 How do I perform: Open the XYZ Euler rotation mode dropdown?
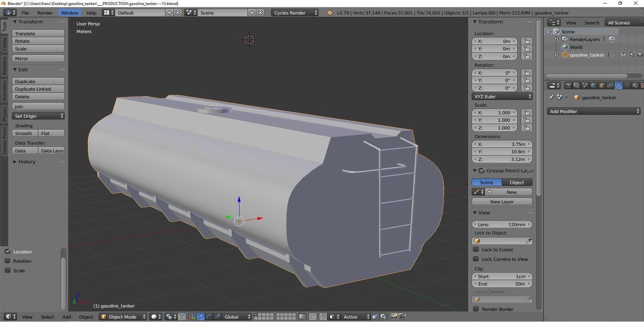(x=502, y=97)
